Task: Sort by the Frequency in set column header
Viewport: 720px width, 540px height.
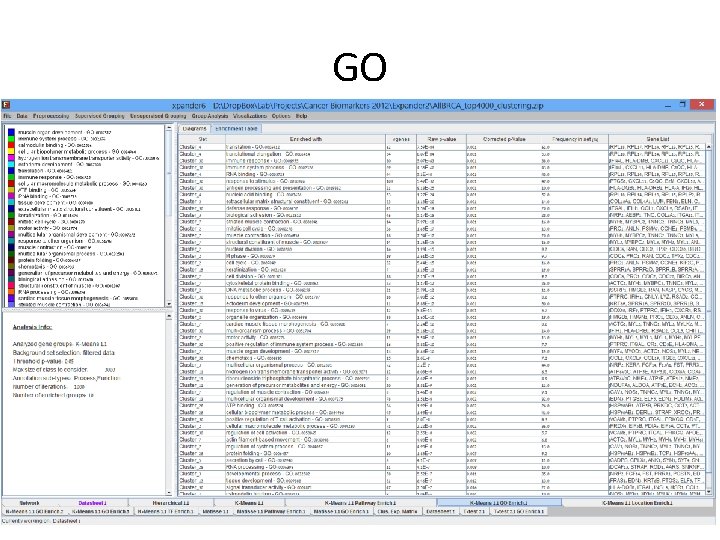Action: (x=575, y=139)
